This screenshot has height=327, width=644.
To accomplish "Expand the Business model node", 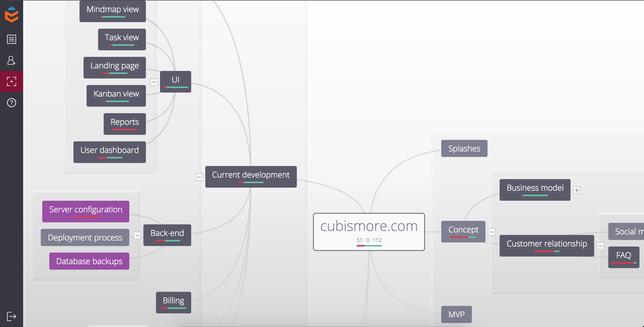I will tap(577, 190).
